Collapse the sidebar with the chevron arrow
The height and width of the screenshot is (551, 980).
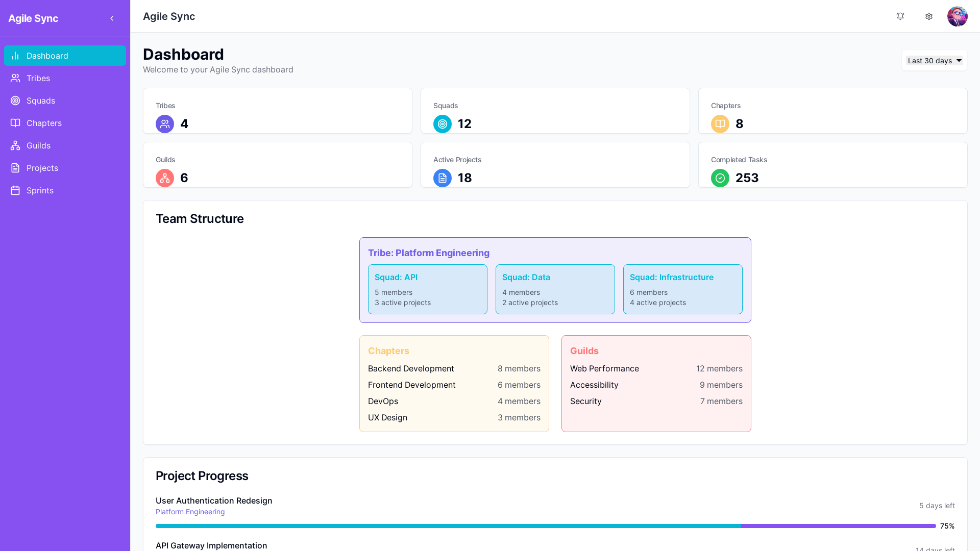click(112, 18)
